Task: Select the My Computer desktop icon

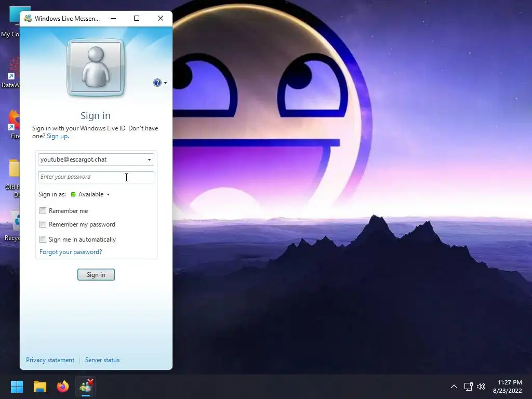Action: 10,22
